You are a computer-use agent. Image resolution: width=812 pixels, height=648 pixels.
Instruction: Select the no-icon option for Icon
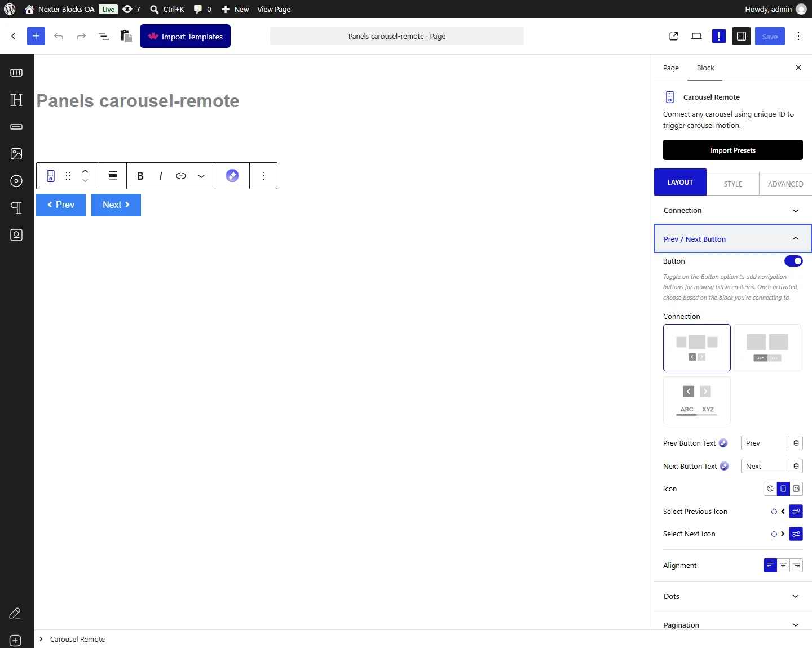click(770, 489)
